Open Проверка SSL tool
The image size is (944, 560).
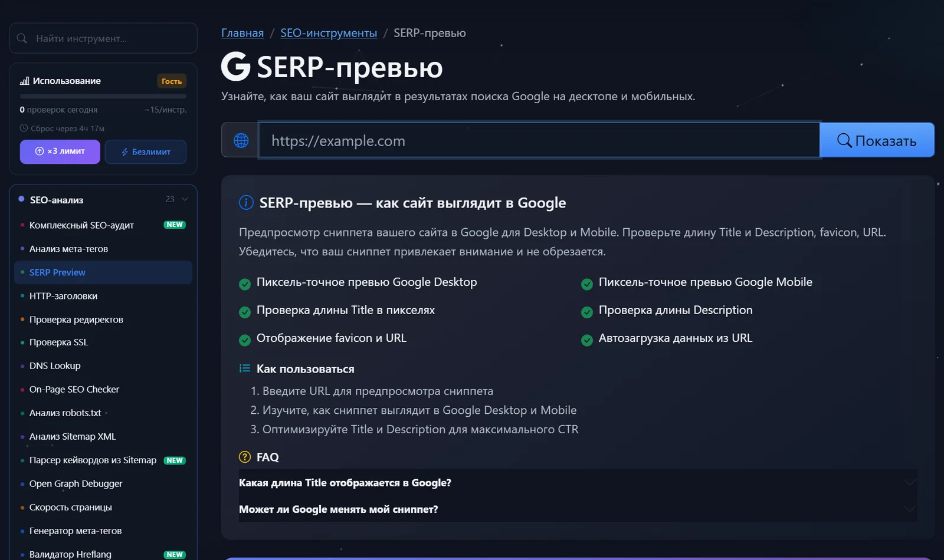[x=103, y=342]
